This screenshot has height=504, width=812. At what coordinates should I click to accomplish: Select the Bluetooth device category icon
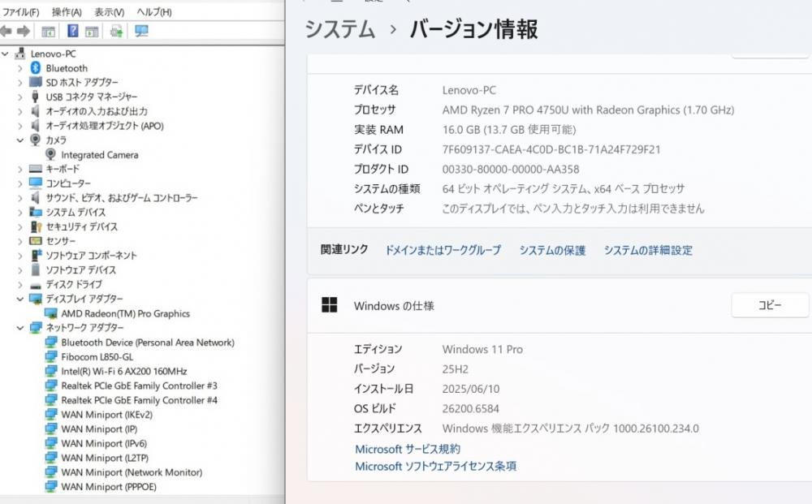(35, 68)
